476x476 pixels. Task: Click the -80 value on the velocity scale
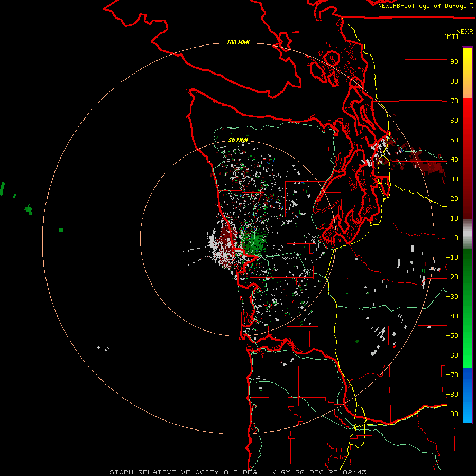point(452,395)
